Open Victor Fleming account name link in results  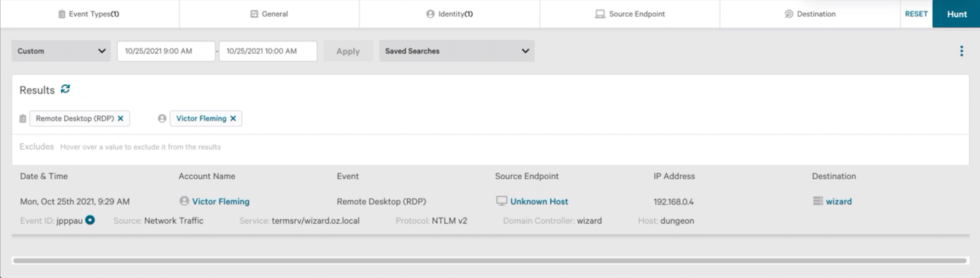[221, 202]
